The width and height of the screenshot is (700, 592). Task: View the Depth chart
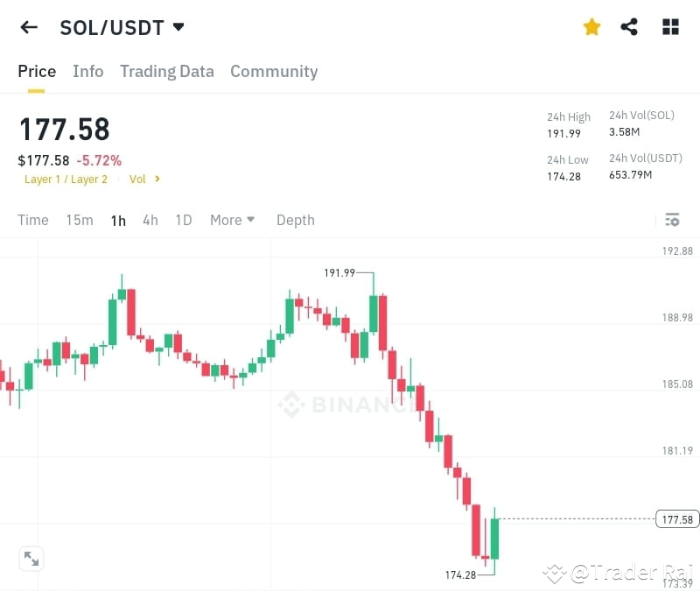point(295,220)
